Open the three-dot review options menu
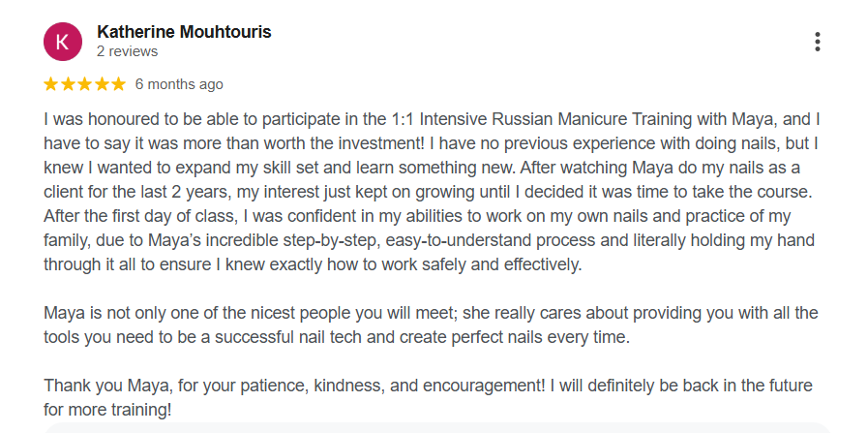The image size is (868, 433). tap(817, 42)
